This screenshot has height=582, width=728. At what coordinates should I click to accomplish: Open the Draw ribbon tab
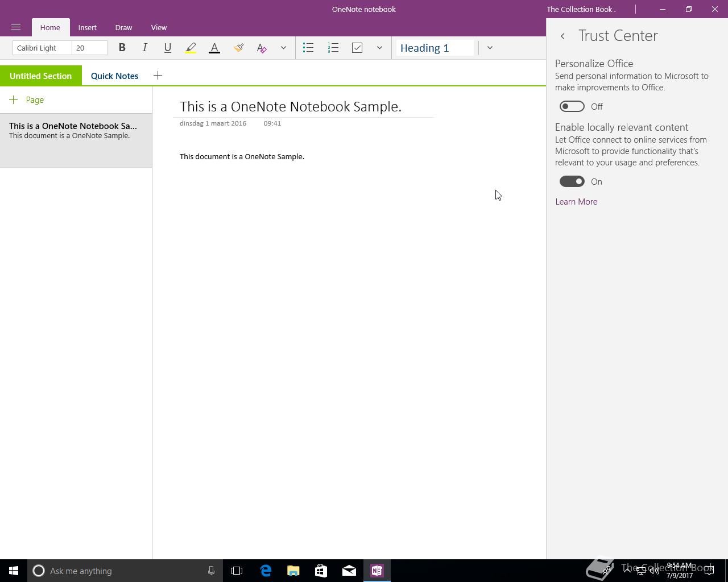point(123,27)
